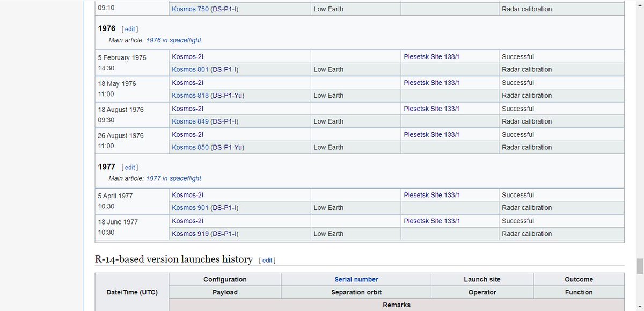Open the Kosmos 901 link
Image resolution: width=644 pixels, height=311 pixels.
[x=190, y=208]
